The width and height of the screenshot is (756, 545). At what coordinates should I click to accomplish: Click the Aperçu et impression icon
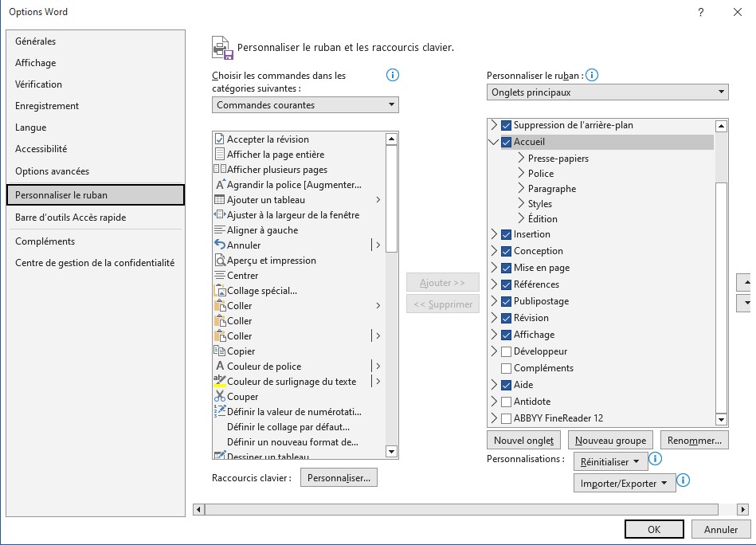point(220,261)
